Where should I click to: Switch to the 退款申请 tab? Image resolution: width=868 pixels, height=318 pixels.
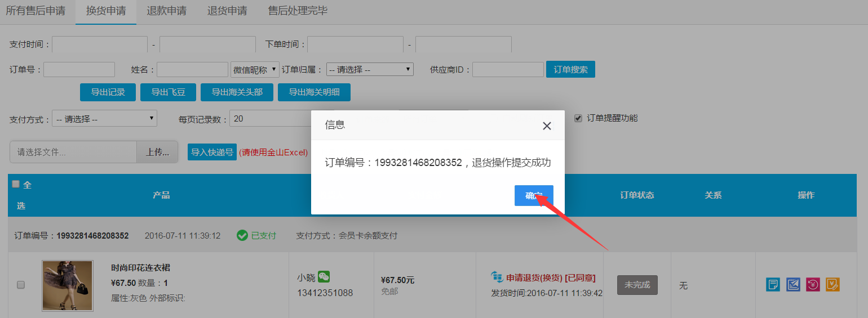166,11
